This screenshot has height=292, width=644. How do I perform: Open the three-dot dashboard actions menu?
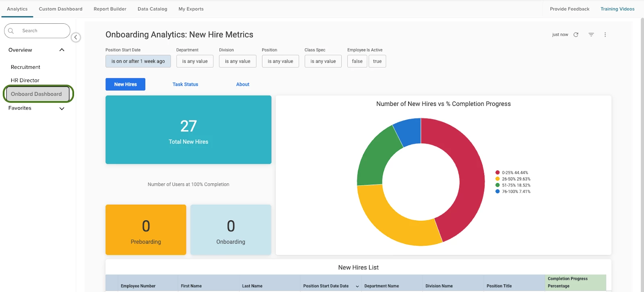(x=605, y=35)
